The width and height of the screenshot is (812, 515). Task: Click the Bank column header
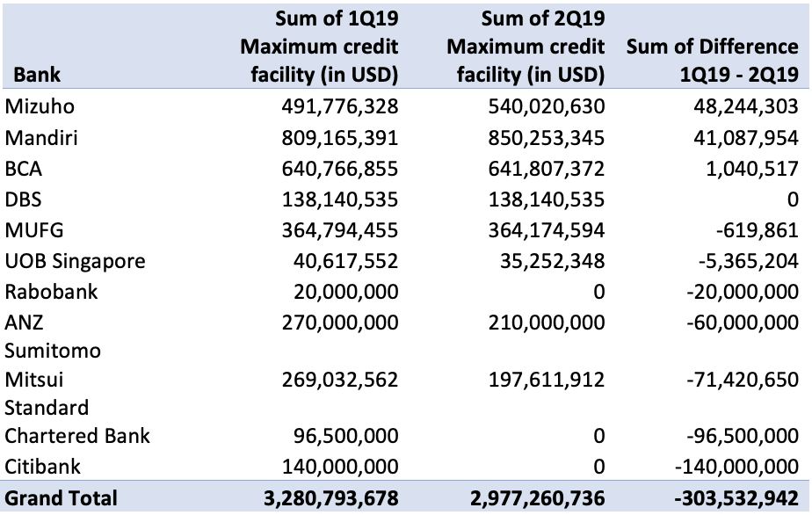click(x=38, y=75)
